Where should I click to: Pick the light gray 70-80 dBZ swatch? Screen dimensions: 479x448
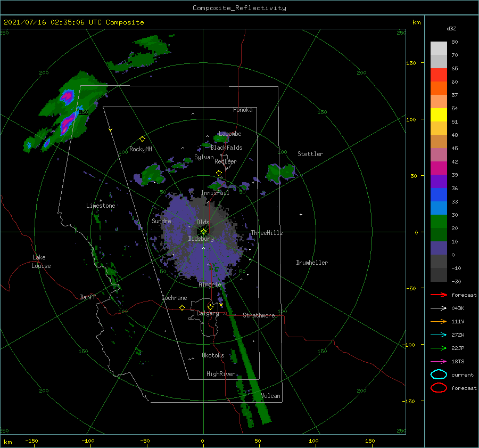(439, 48)
